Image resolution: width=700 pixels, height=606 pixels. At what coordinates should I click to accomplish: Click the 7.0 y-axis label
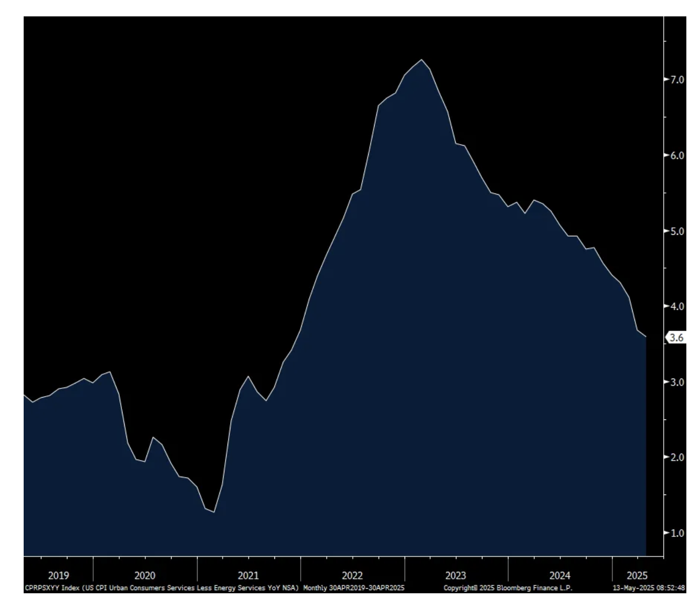click(x=677, y=80)
